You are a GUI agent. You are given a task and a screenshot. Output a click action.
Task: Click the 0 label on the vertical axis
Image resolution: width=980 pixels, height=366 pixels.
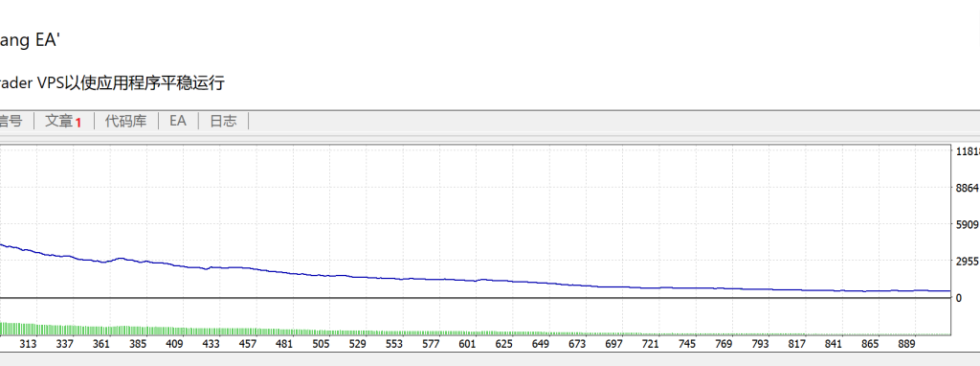959,298
